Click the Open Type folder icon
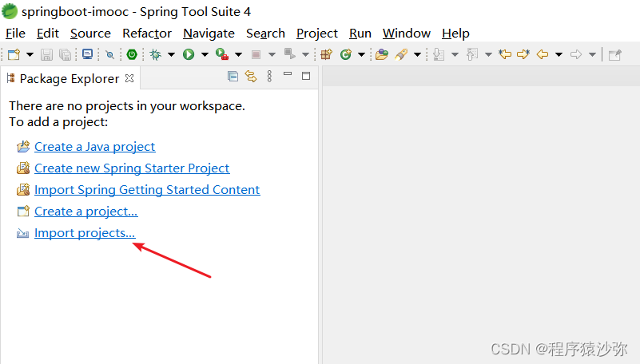640x364 pixels. [x=382, y=54]
